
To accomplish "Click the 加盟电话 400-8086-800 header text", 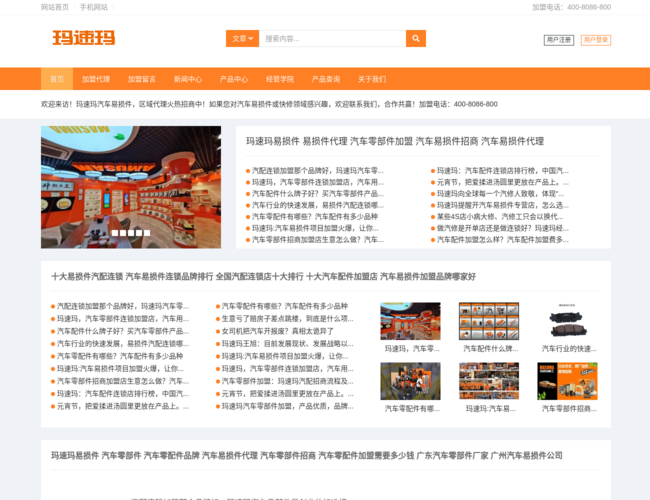I will coord(571,7).
